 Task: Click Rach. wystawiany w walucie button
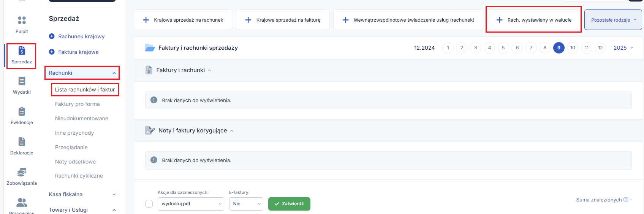click(x=533, y=20)
